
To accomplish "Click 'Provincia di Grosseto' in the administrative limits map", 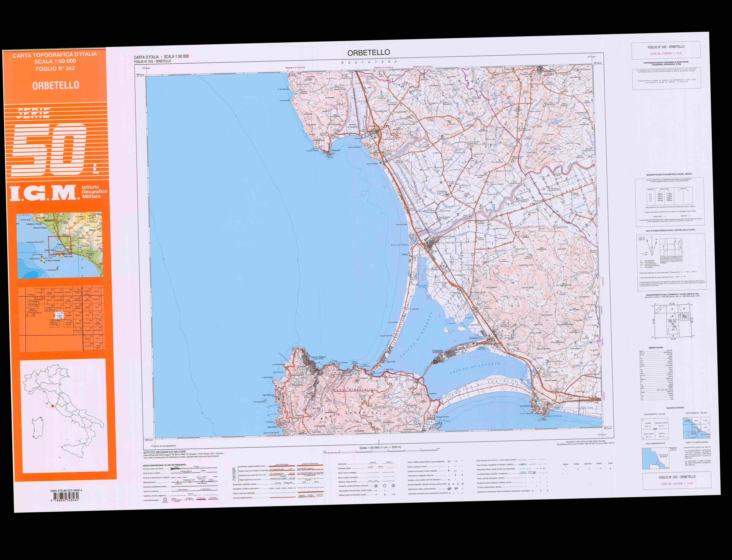I will coord(664,456).
